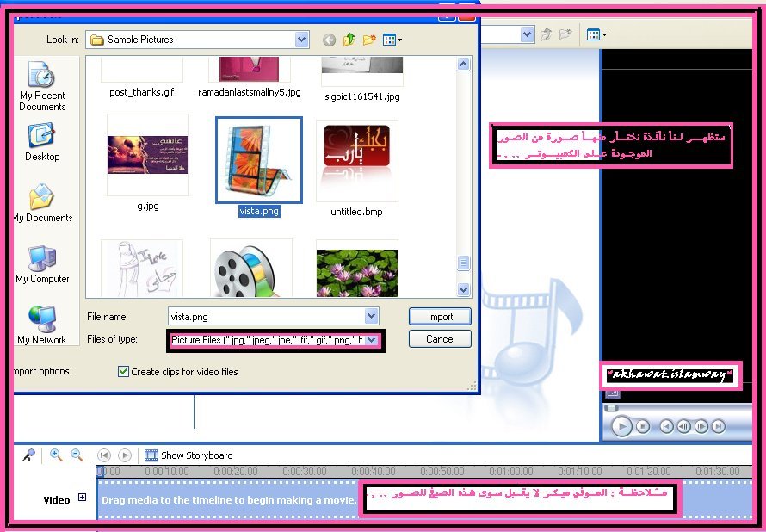This screenshot has height=532, width=766.
Task: Click the Play Timeline button
Action: click(125, 455)
